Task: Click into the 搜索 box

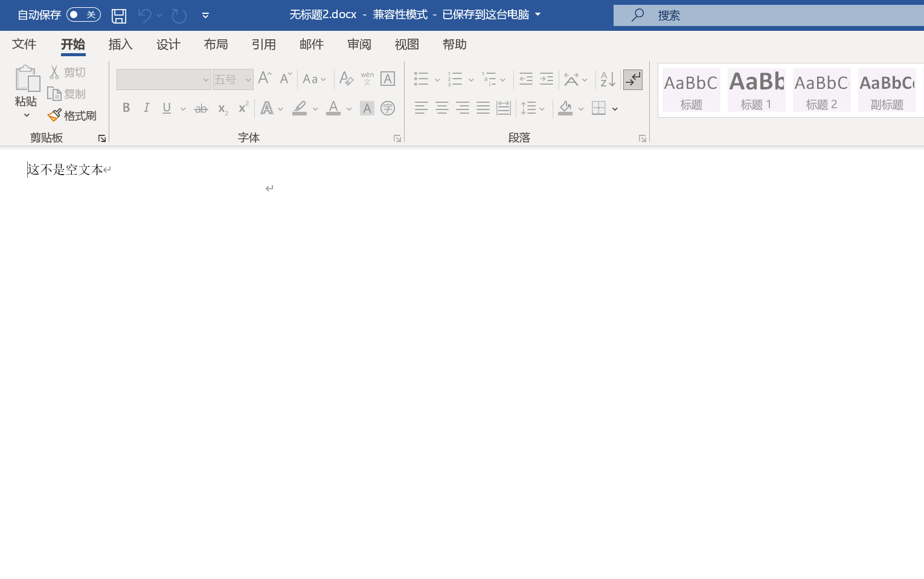Action: (769, 15)
